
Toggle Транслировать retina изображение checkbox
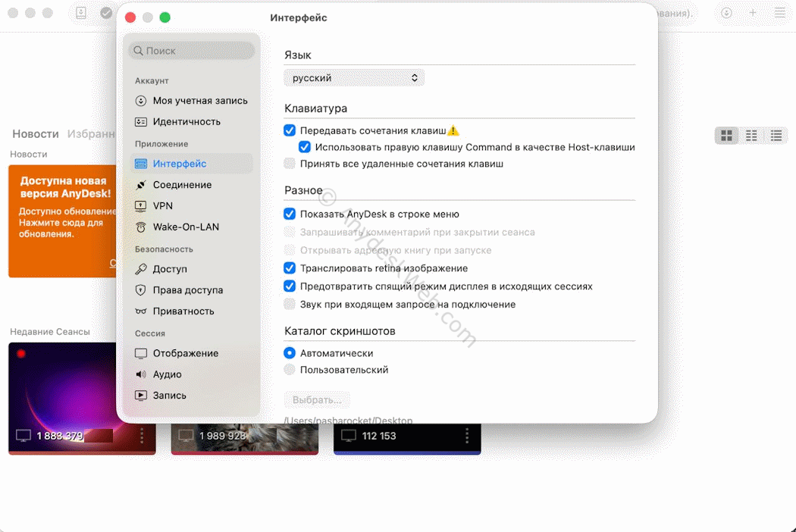click(290, 268)
